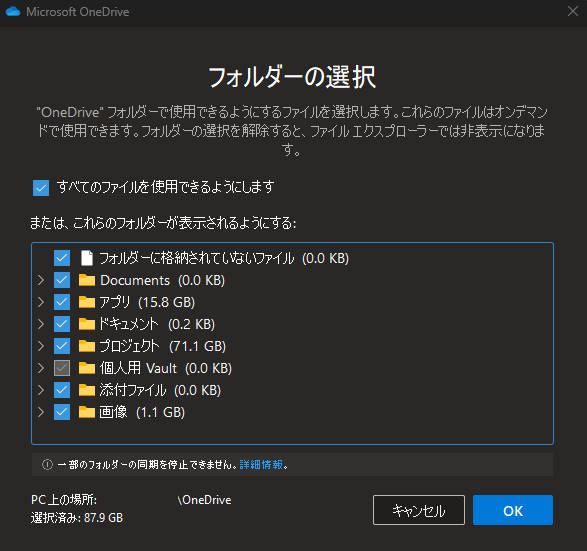Uncheck the Documents folder checkbox

(x=62, y=280)
